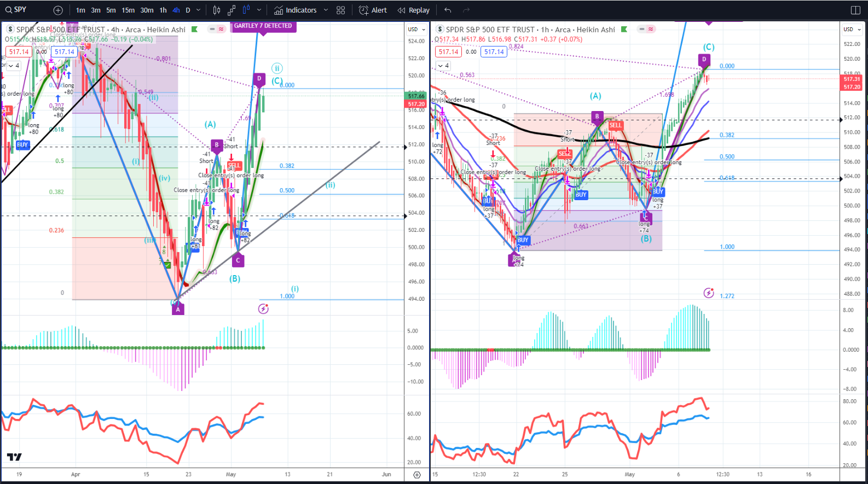
Task: Click the left chart SELL signal label
Action: click(234, 166)
